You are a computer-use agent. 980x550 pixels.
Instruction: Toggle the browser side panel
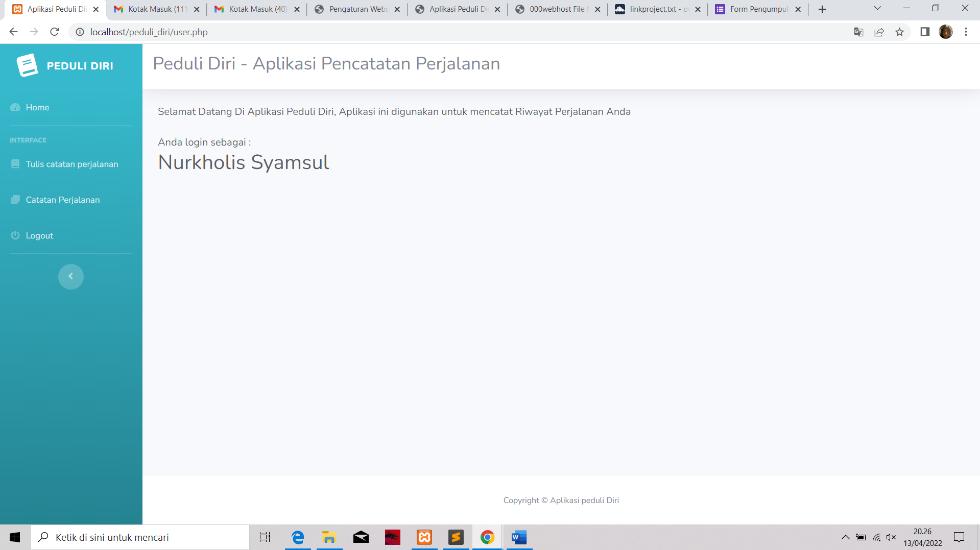pos(925,32)
